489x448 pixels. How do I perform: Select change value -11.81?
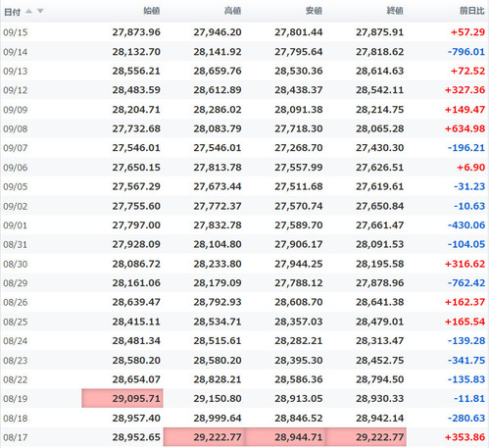click(x=469, y=399)
